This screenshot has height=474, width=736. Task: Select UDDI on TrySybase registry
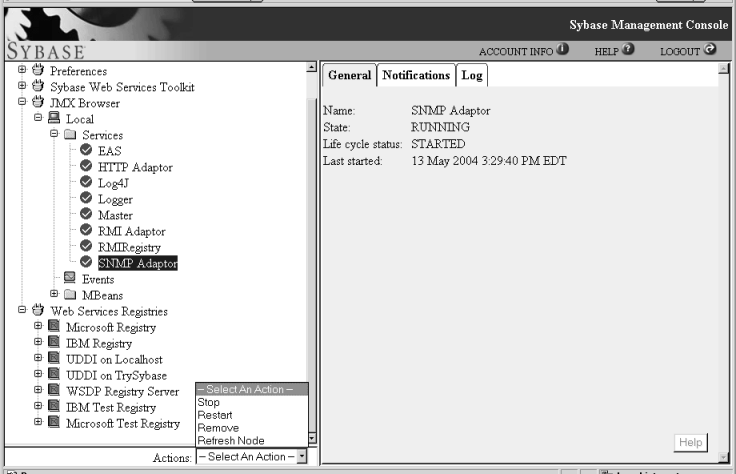pyautogui.click(x=116, y=375)
